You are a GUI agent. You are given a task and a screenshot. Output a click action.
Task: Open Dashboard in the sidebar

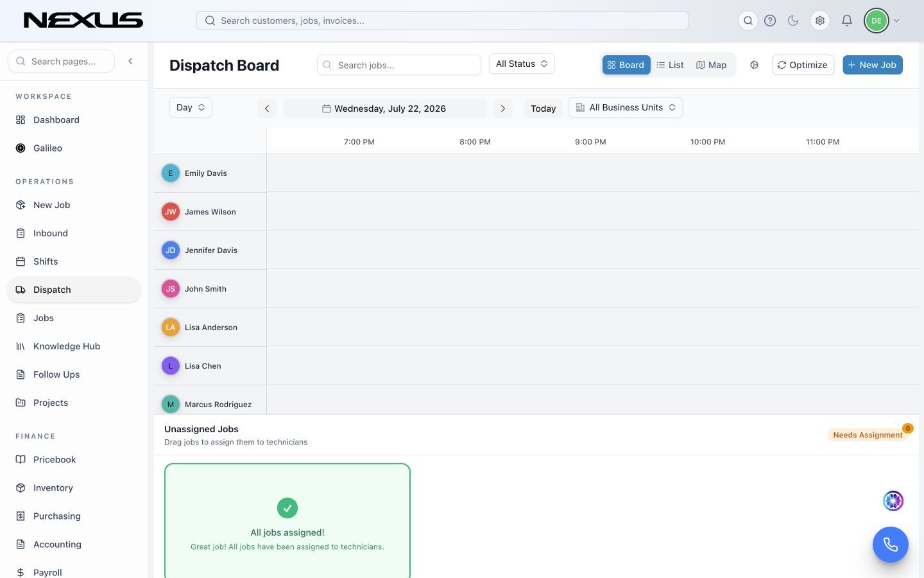(x=74, y=120)
